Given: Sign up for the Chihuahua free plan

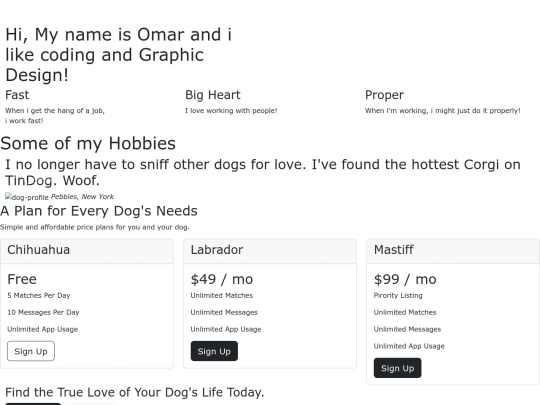Looking at the screenshot, I should [31, 351].
